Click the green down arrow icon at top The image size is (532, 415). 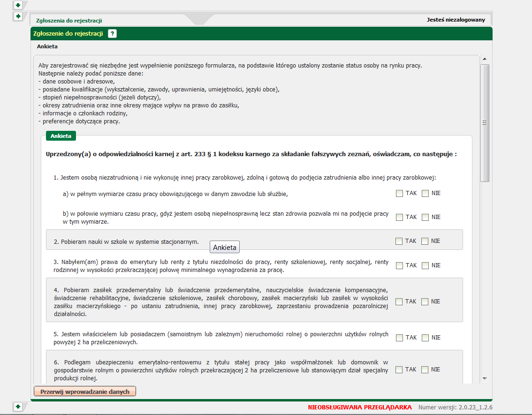coord(18,5)
